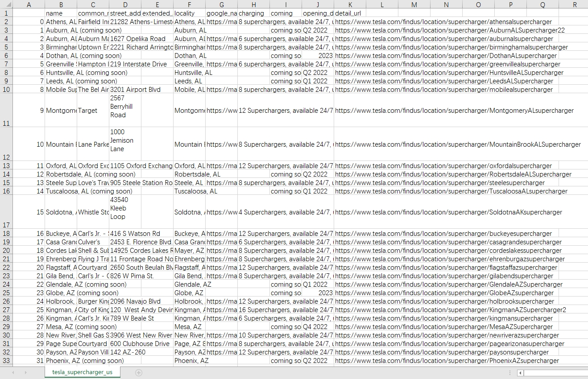Click the 'Target' cell in Montgomery row
Screen dimensions: 588x379
tap(93, 111)
